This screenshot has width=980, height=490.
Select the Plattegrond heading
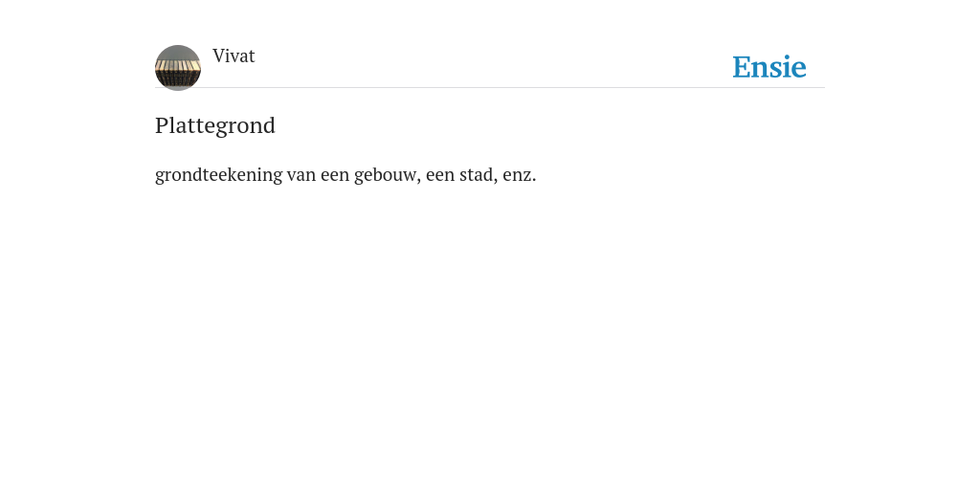[x=215, y=125]
